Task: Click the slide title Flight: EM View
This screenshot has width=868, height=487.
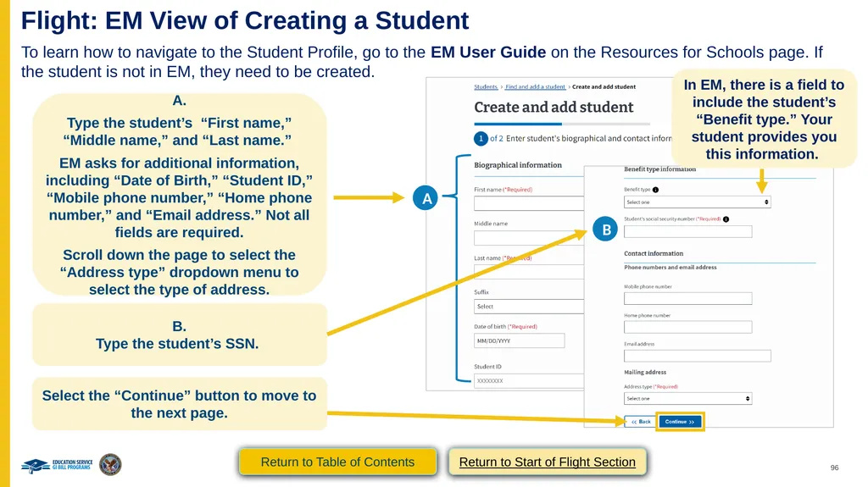Action: click(x=245, y=20)
